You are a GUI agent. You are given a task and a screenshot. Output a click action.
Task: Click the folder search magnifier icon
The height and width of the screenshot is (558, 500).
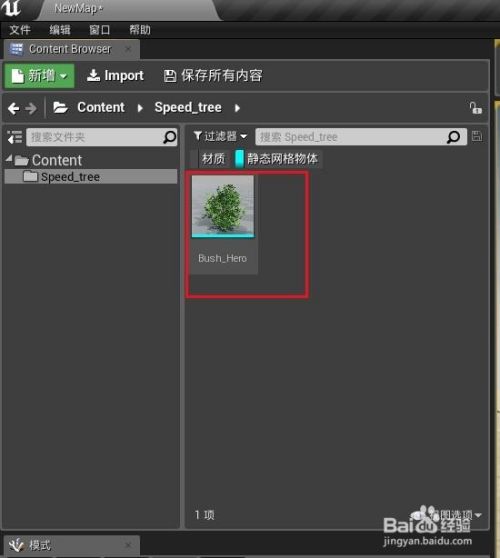[x=169, y=137]
